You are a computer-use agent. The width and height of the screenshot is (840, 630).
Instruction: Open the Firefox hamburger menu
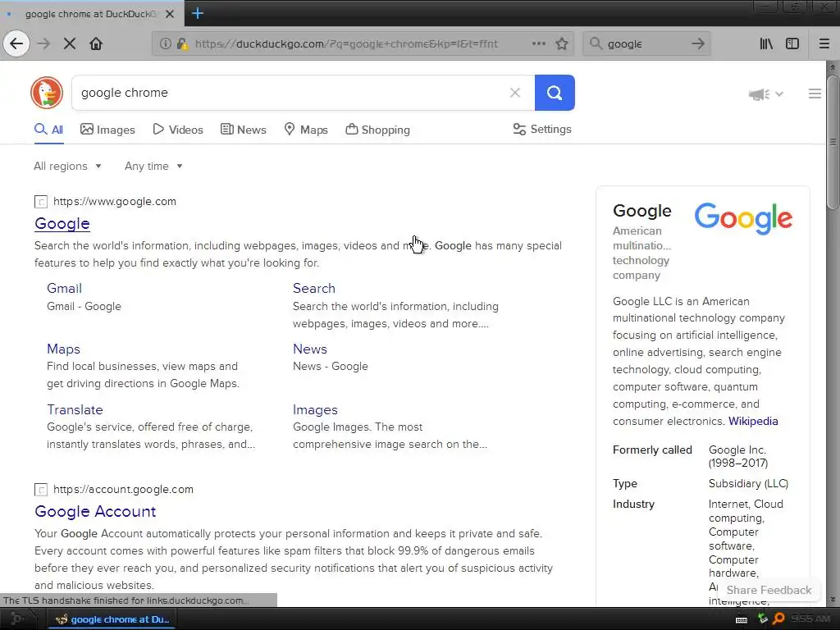pos(824,43)
